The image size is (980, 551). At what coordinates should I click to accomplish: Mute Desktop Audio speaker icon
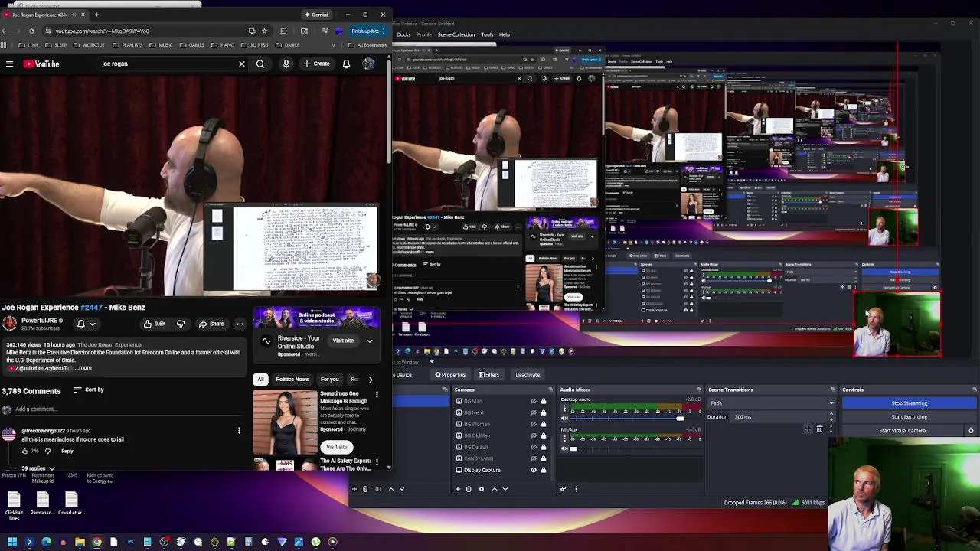(x=564, y=419)
